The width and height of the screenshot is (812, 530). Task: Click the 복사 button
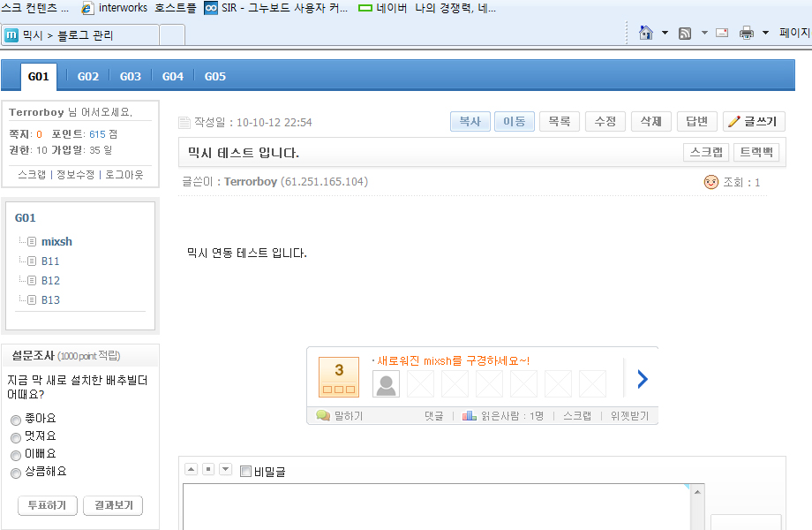[470, 121]
